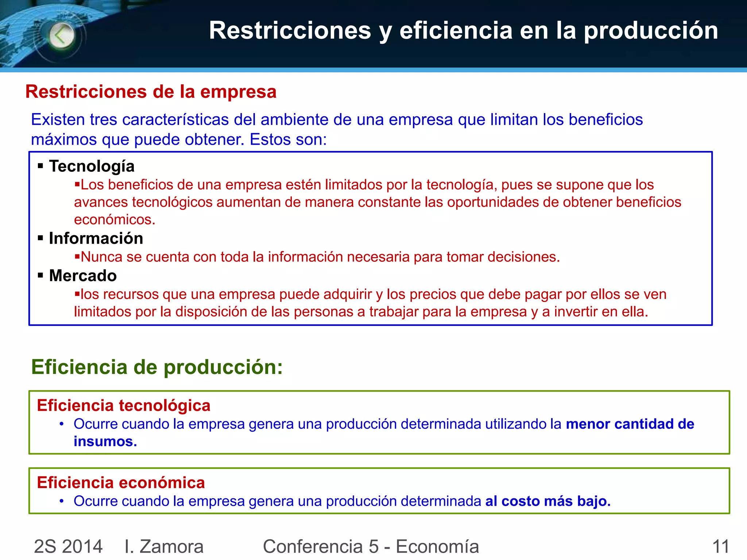The image size is (747, 560).
Task: Click the slide number '11'
Action: pyautogui.click(x=721, y=547)
